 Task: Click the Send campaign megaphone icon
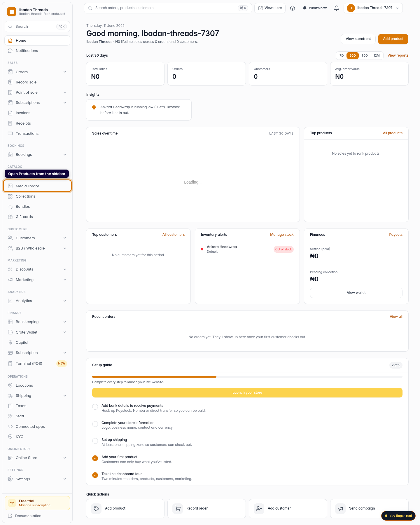click(x=340, y=509)
